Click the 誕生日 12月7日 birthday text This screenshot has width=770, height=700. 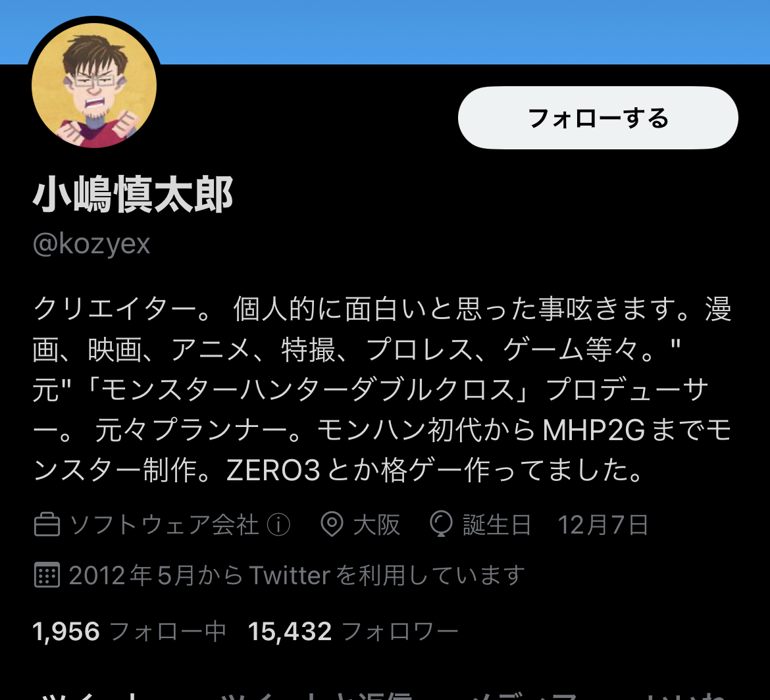555,524
